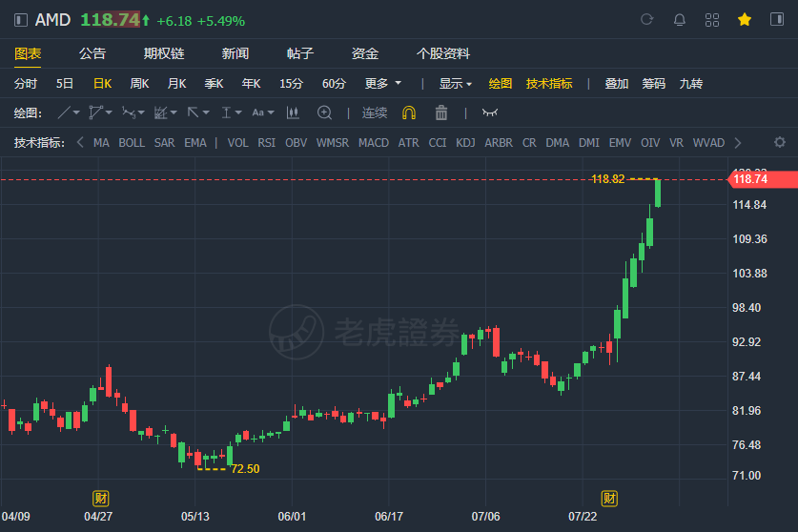Expand the range measure tool dropdown arrow
Screen dimensions: 798x532
[238, 113]
